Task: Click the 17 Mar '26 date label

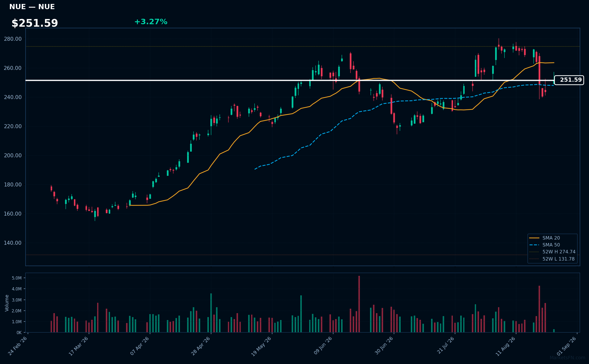Action: point(79,346)
